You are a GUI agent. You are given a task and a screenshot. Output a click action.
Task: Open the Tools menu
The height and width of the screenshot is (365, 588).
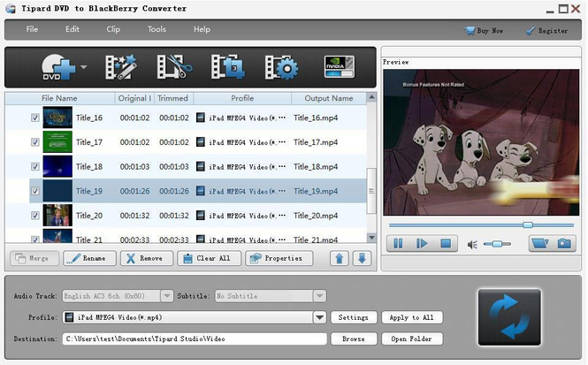(x=157, y=29)
